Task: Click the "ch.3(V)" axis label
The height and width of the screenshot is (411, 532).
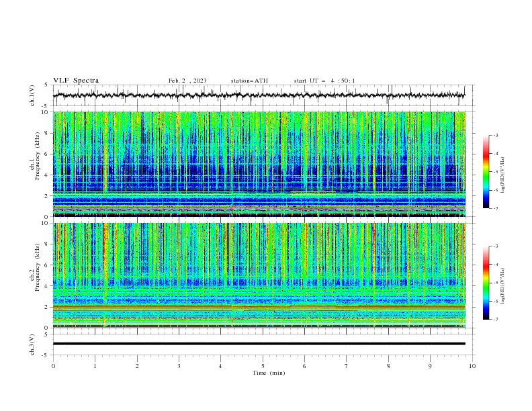Action: (x=32, y=345)
